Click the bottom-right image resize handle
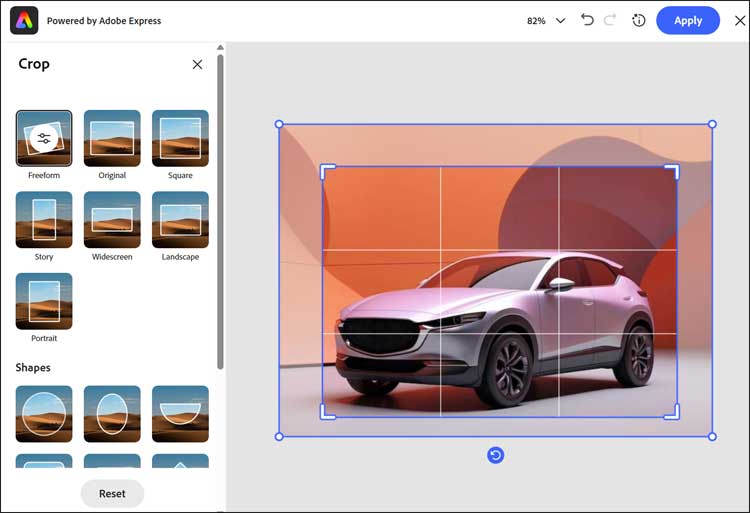750x513 pixels. [712, 437]
